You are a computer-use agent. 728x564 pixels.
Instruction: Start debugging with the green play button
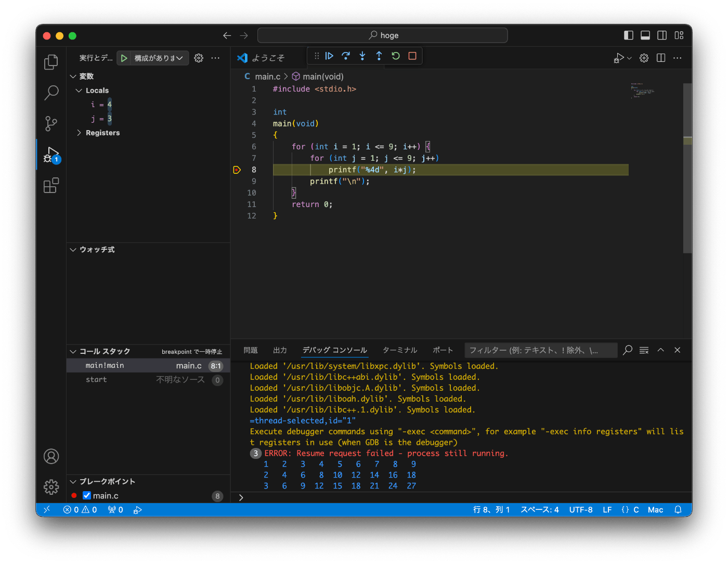tap(124, 58)
